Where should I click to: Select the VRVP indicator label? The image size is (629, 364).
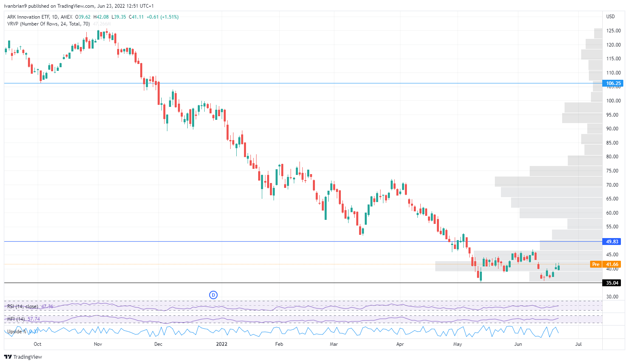pyautogui.click(x=49, y=24)
